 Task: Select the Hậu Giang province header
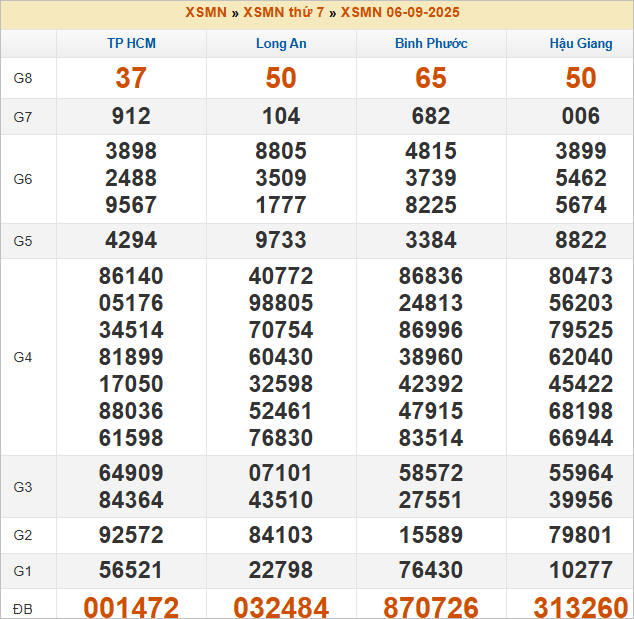coord(581,43)
